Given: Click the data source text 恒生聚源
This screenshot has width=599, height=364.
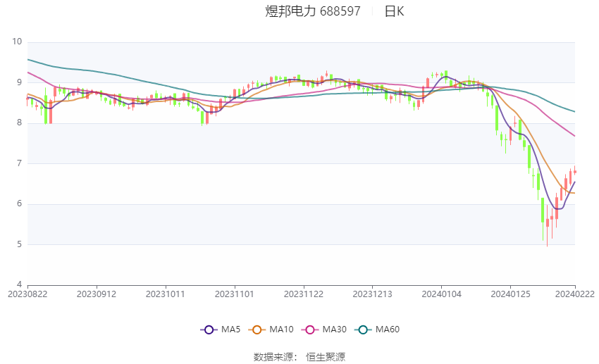Looking at the screenshot, I should (x=326, y=357).
